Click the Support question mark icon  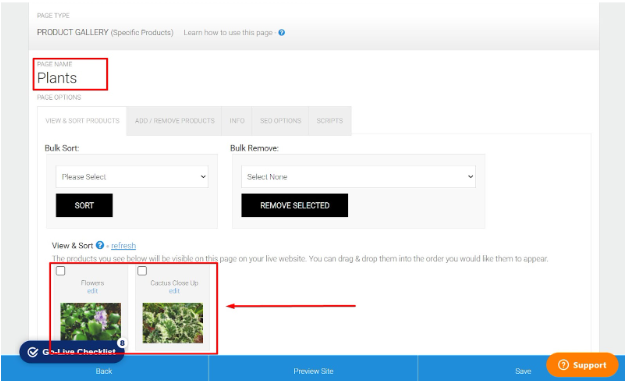(x=563, y=365)
